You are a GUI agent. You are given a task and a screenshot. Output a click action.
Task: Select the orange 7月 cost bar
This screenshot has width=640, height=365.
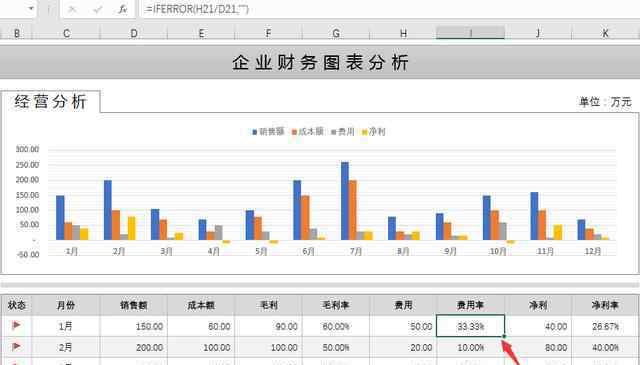click(353, 210)
